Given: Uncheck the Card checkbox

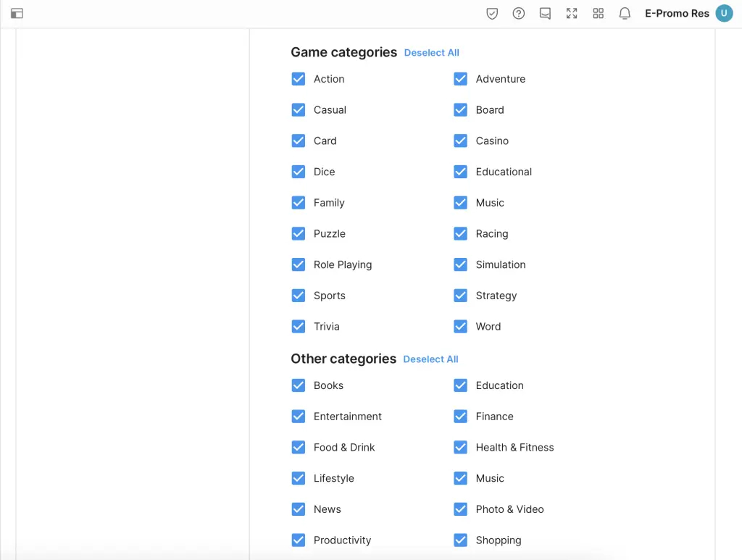Looking at the screenshot, I should coord(299,141).
